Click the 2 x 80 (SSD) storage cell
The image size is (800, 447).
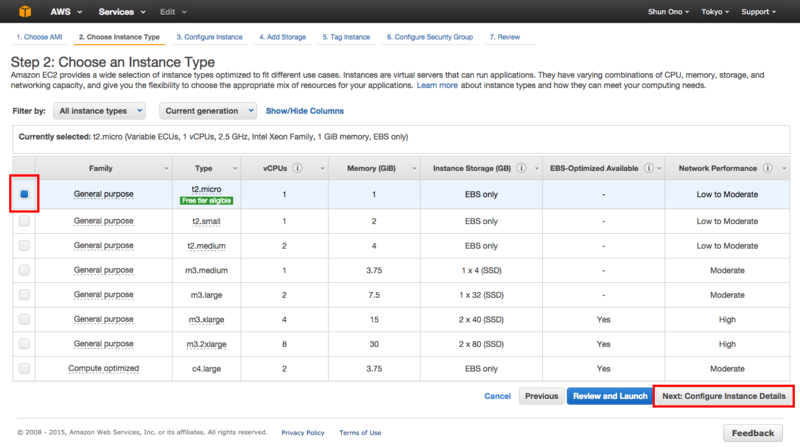(481, 344)
